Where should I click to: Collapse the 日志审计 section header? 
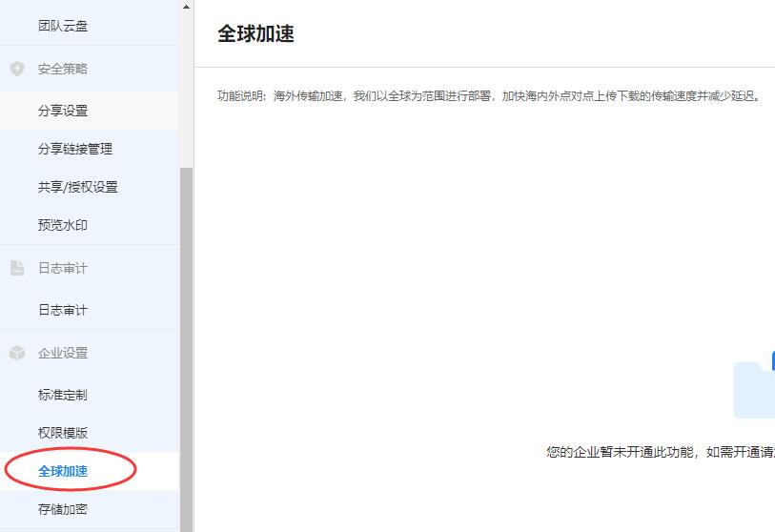coord(63,268)
